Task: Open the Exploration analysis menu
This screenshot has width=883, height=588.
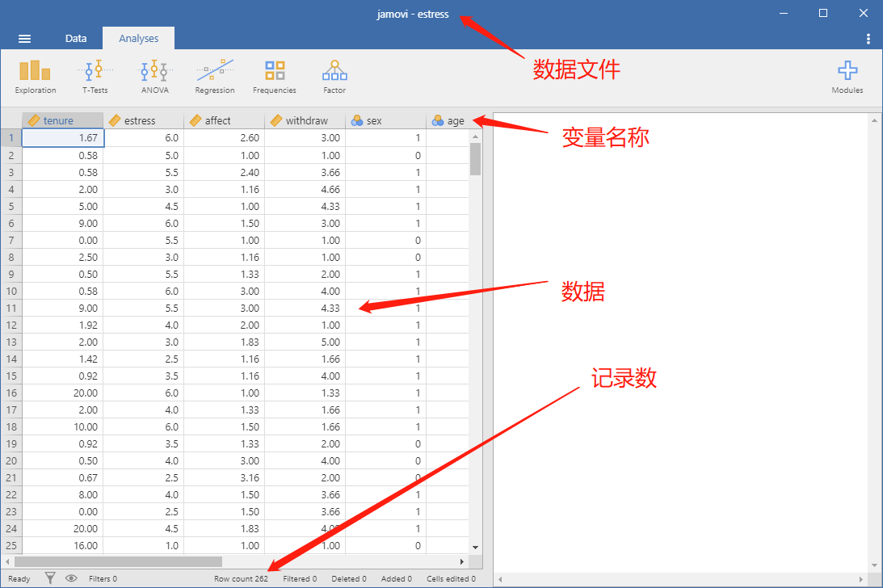Action: pyautogui.click(x=35, y=78)
